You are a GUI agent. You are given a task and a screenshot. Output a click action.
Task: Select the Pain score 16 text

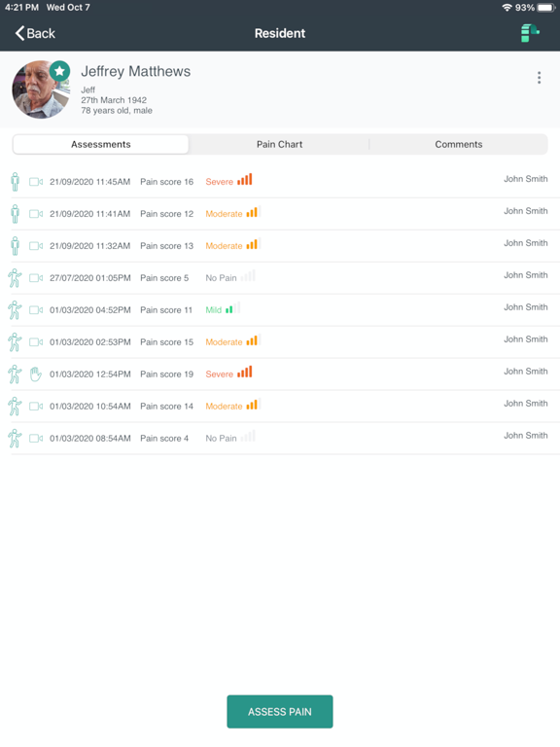point(166,182)
